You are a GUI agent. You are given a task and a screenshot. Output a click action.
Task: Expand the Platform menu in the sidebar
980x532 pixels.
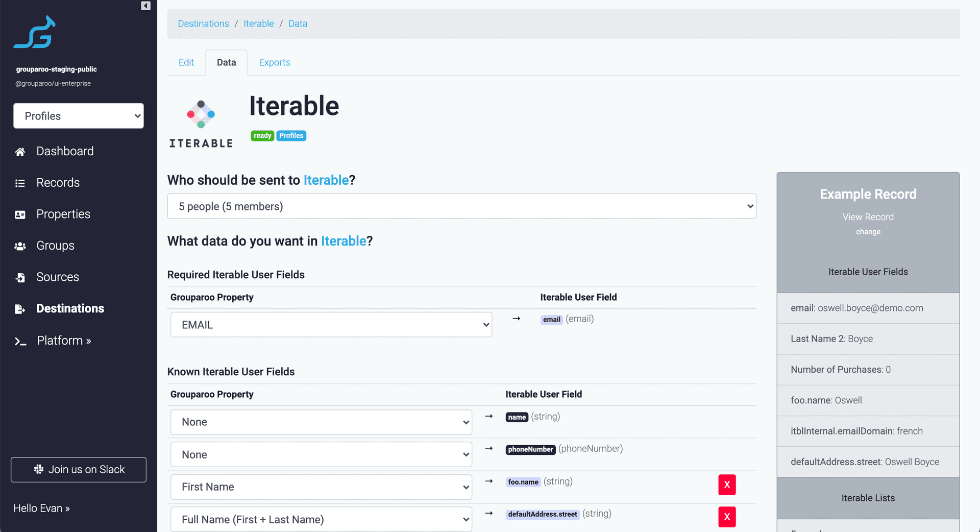pyautogui.click(x=64, y=341)
